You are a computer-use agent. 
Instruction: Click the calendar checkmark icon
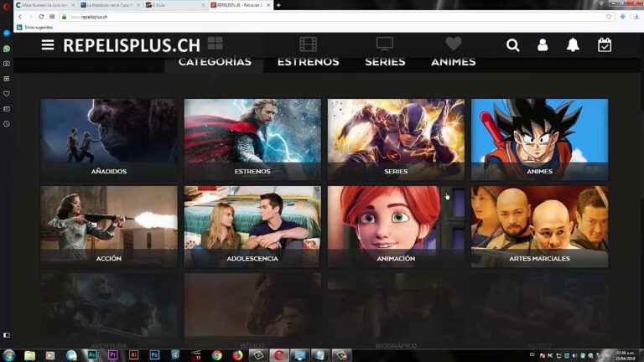(605, 45)
